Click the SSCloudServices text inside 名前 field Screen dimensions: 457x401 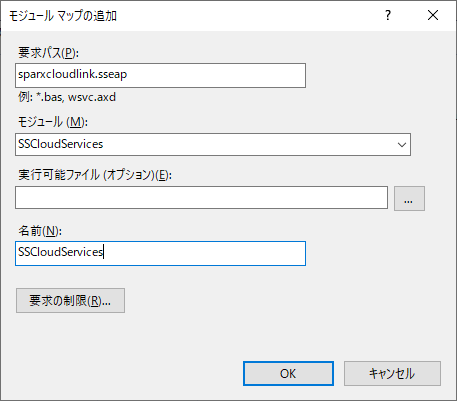[x=60, y=252]
